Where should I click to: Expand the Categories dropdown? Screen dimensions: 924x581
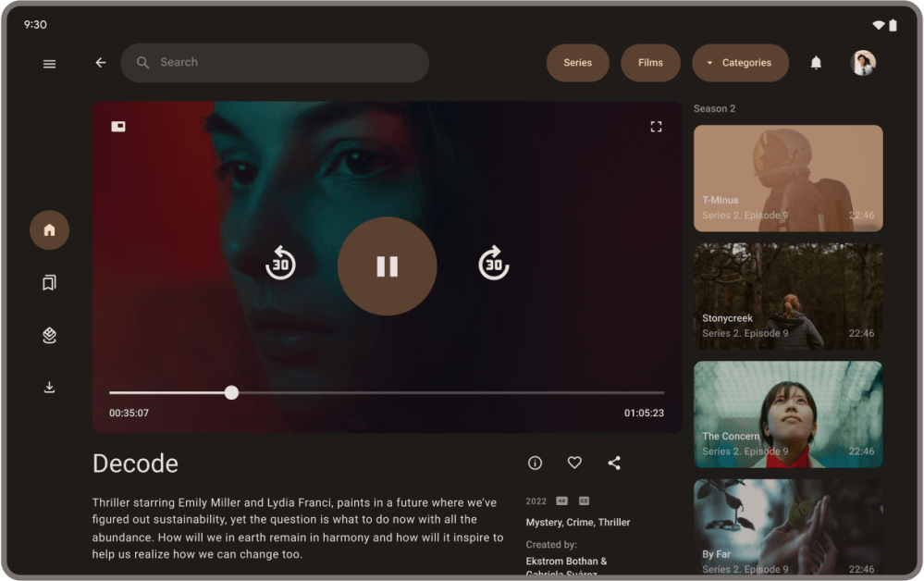click(x=740, y=63)
